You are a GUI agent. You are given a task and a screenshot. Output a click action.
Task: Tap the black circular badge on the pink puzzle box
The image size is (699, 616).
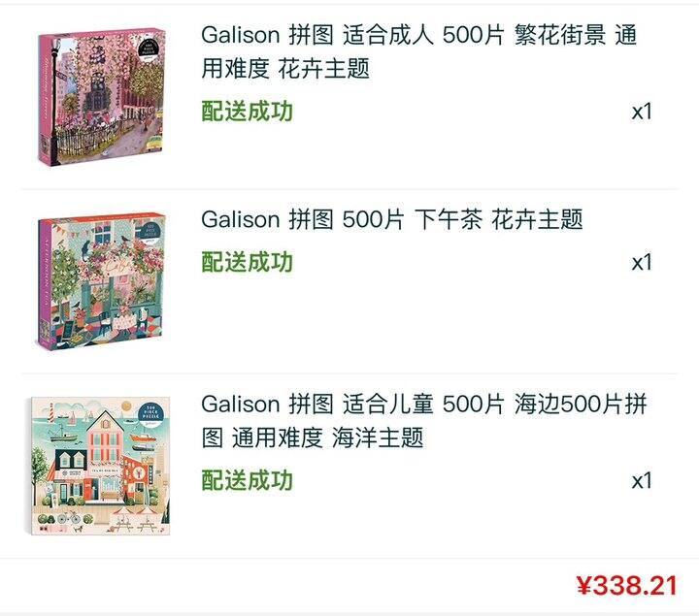148,49
